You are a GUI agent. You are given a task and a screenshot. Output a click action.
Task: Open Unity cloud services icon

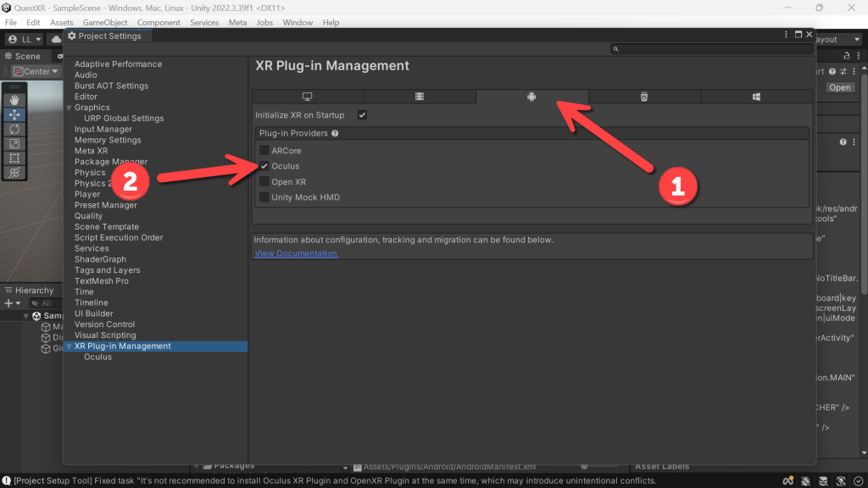click(x=56, y=39)
